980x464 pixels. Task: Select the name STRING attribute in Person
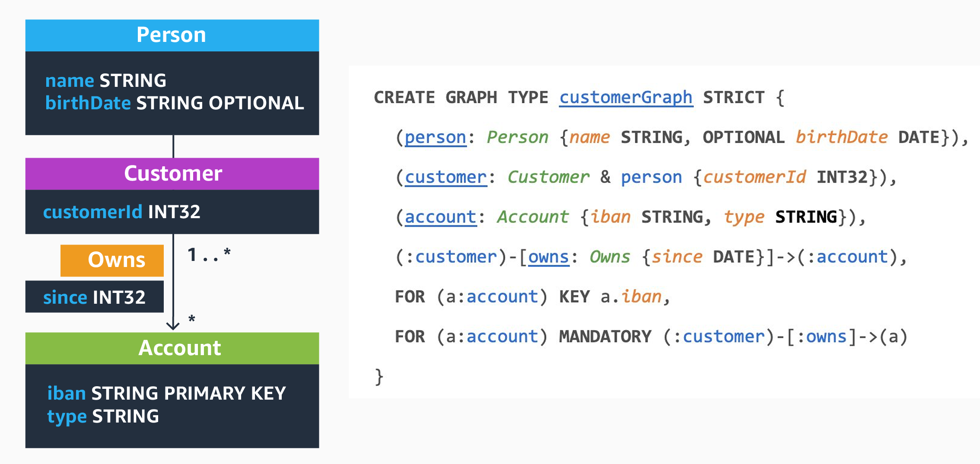point(106,81)
